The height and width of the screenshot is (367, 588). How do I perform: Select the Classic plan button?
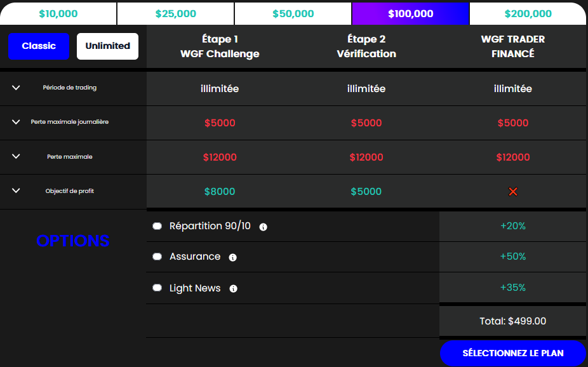(39, 46)
